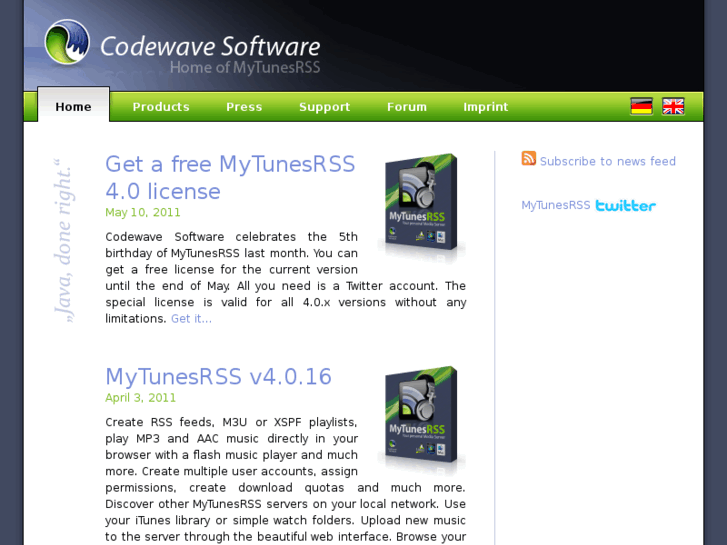The image size is (727, 545).
Task: Open the Imprint page
Action: coord(485,107)
